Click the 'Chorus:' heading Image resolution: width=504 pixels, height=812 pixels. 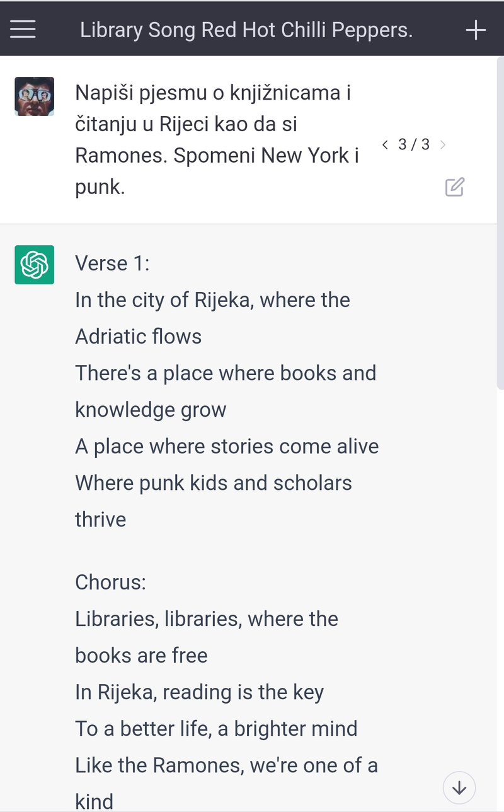(110, 582)
